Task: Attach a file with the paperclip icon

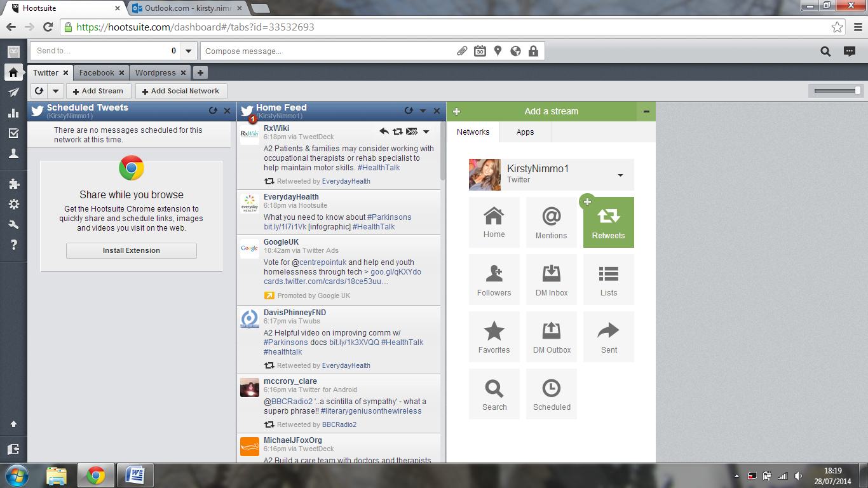Action: (x=462, y=51)
